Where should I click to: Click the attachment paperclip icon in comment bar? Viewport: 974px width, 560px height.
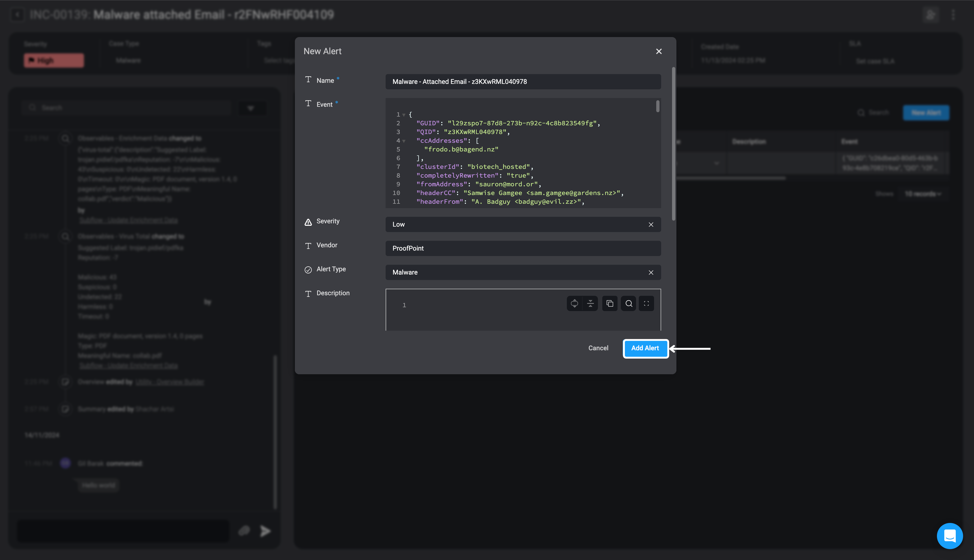click(244, 531)
